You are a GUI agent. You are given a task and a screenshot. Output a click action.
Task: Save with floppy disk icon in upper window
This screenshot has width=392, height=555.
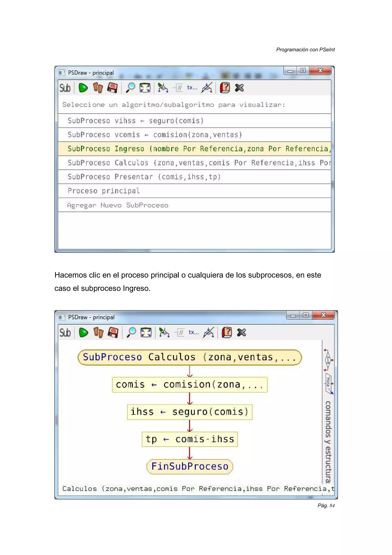(112, 88)
